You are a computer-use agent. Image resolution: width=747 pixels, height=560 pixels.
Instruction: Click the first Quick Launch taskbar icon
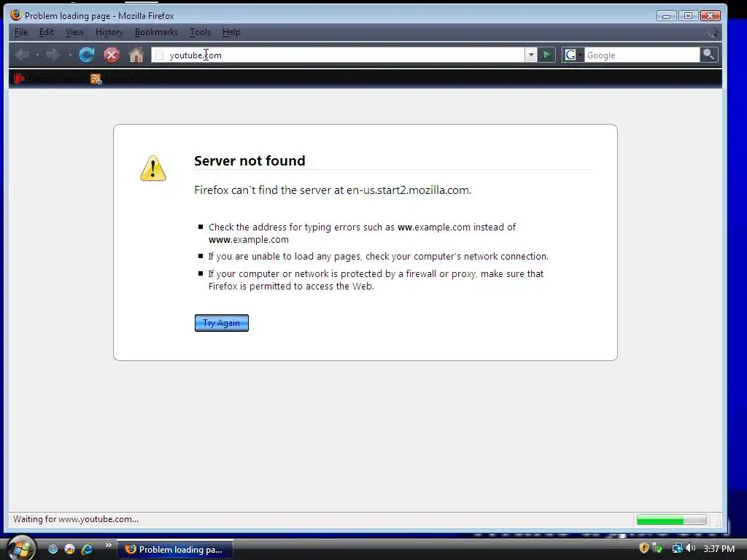53,549
